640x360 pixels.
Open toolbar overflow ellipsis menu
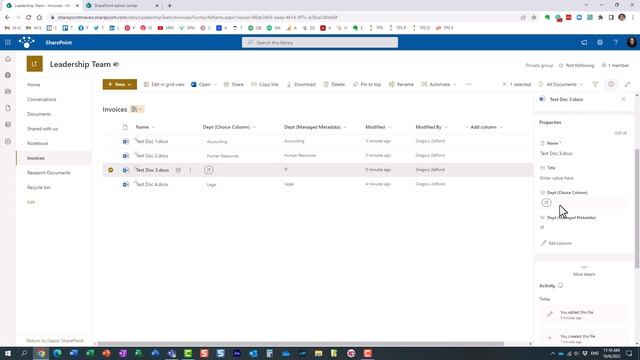[x=469, y=84]
